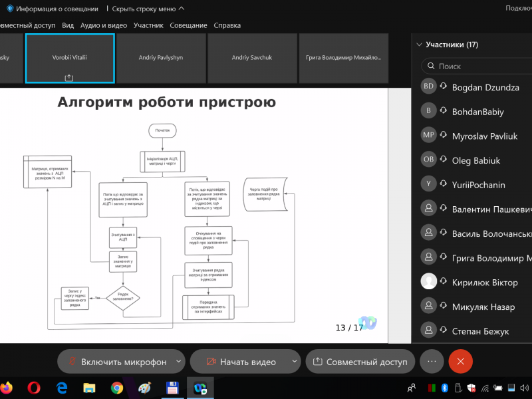Click the Совместный доступ share button
The height and width of the screenshot is (399, 532).
point(360,362)
